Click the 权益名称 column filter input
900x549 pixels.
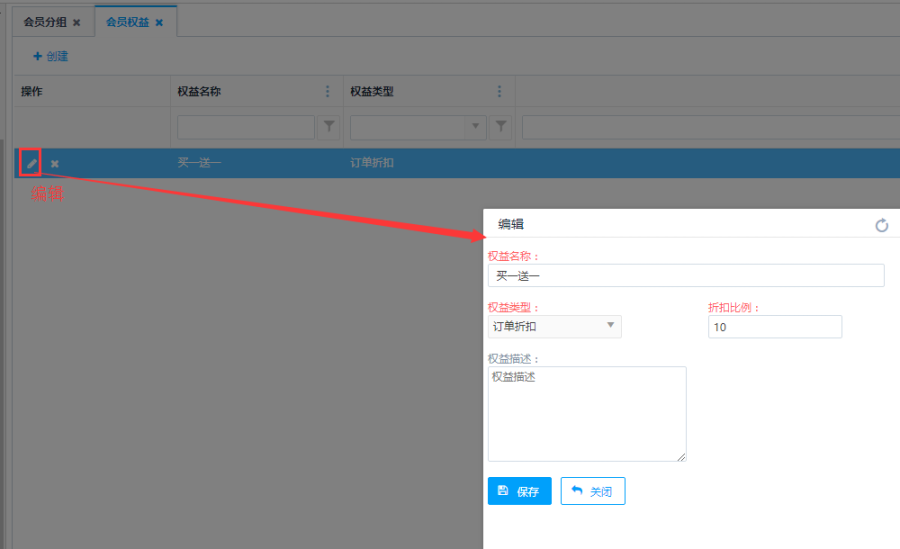[245, 127]
